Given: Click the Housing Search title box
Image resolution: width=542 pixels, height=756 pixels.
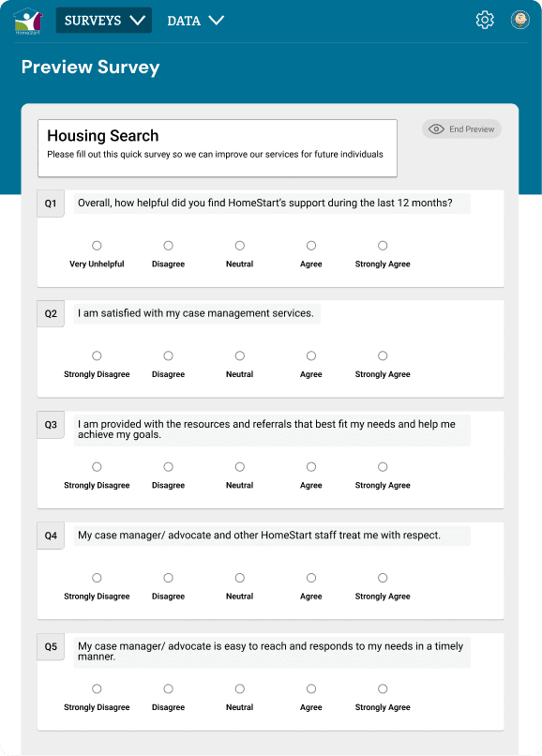Looking at the screenshot, I should pyautogui.click(x=218, y=148).
